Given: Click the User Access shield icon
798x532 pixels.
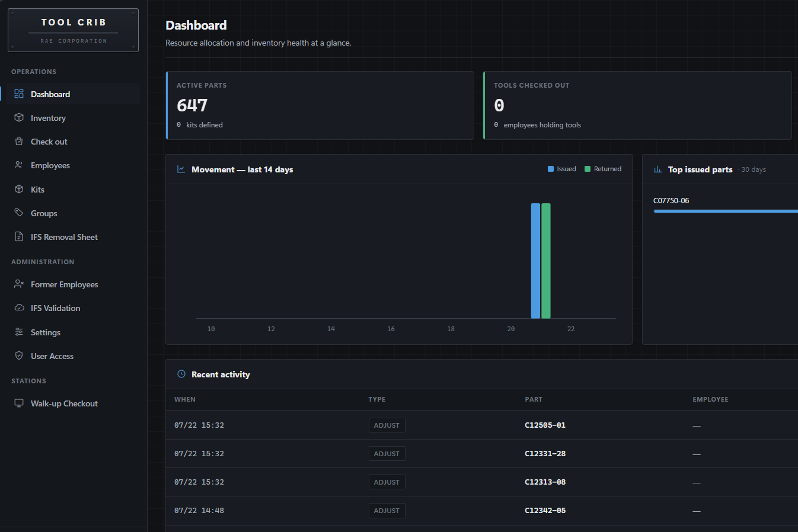Looking at the screenshot, I should click(19, 356).
